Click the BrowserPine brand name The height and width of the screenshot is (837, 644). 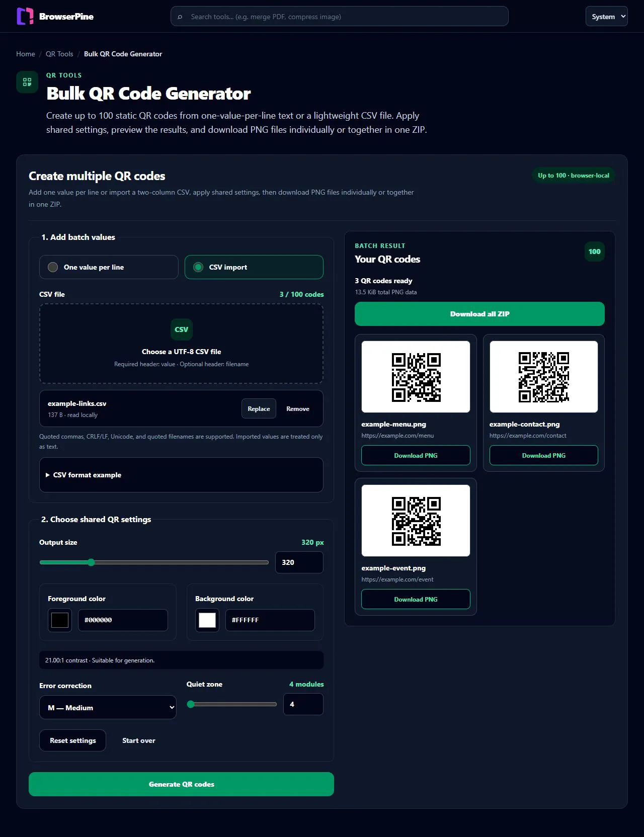pyautogui.click(x=66, y=17)
